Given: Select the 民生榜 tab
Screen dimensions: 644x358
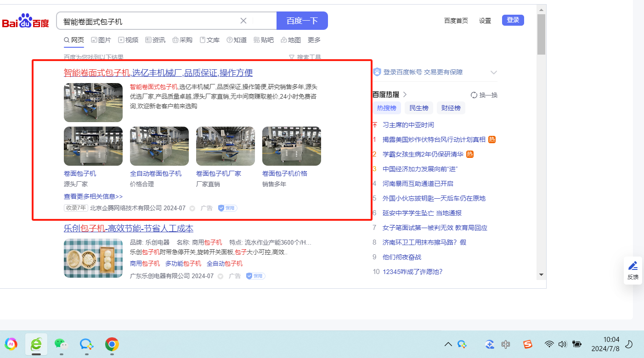Looking at the screenshot, I should pyautogui.click(x=418, y=108).
